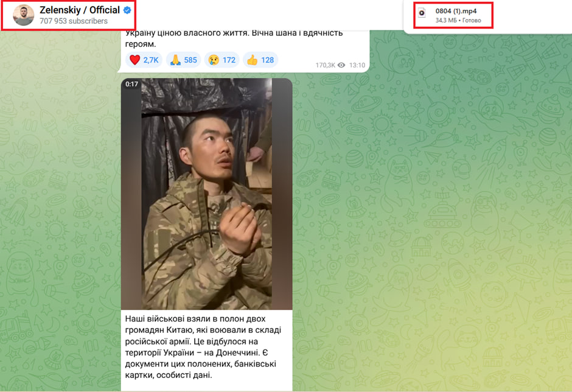Click the 170,3K view counter
The width and height of the screenshot is (572, 392).
[325, 65]
